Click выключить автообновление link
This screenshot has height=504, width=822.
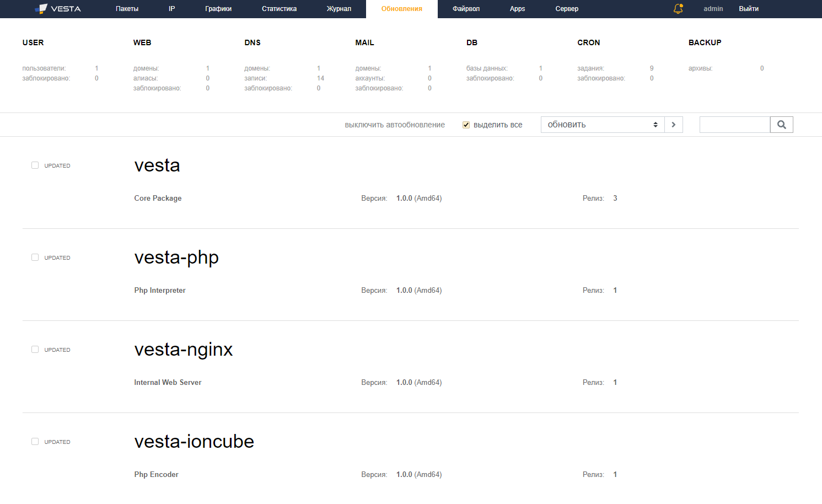coord(395,125)
